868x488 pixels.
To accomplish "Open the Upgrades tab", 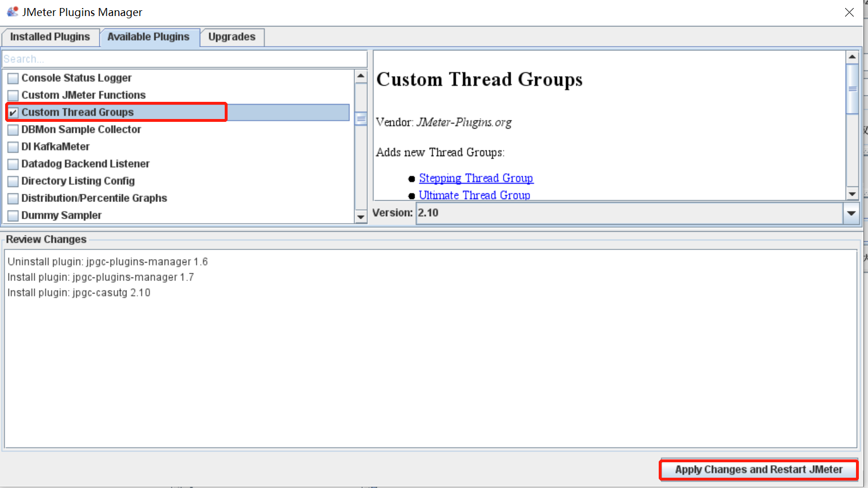I will tap(232, 37).
